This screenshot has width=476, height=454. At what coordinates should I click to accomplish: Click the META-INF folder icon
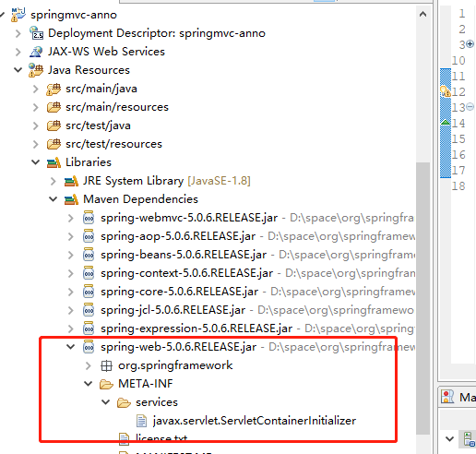[x=106, y=384]
